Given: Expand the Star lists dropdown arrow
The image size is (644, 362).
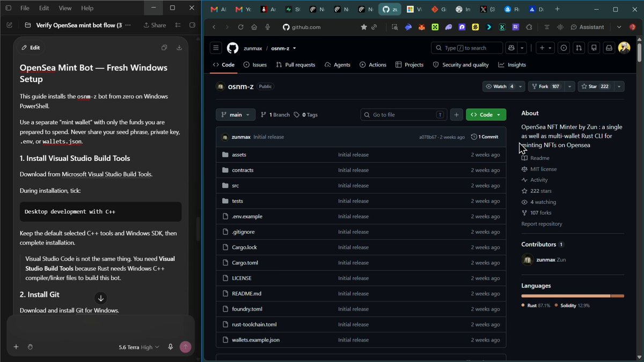Looking at the screenshot, I should (x=619, y=86).
